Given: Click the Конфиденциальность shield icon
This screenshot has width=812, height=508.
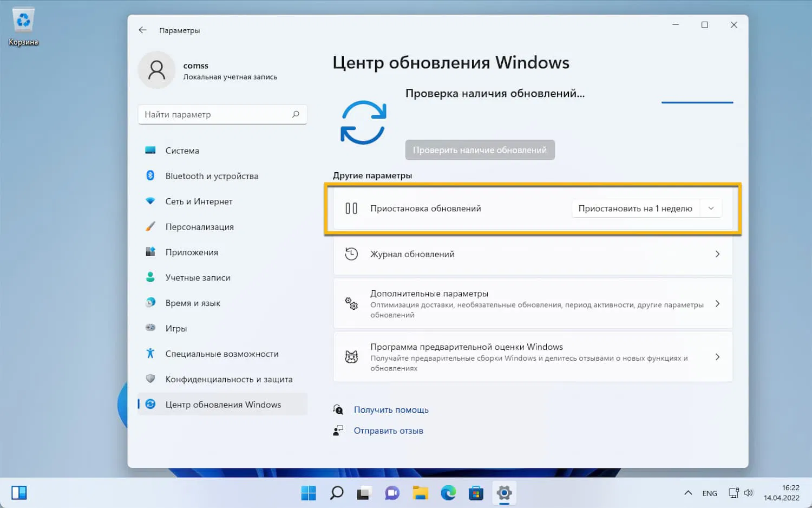Looking at the screenshot, I should [x=150, y=379].
